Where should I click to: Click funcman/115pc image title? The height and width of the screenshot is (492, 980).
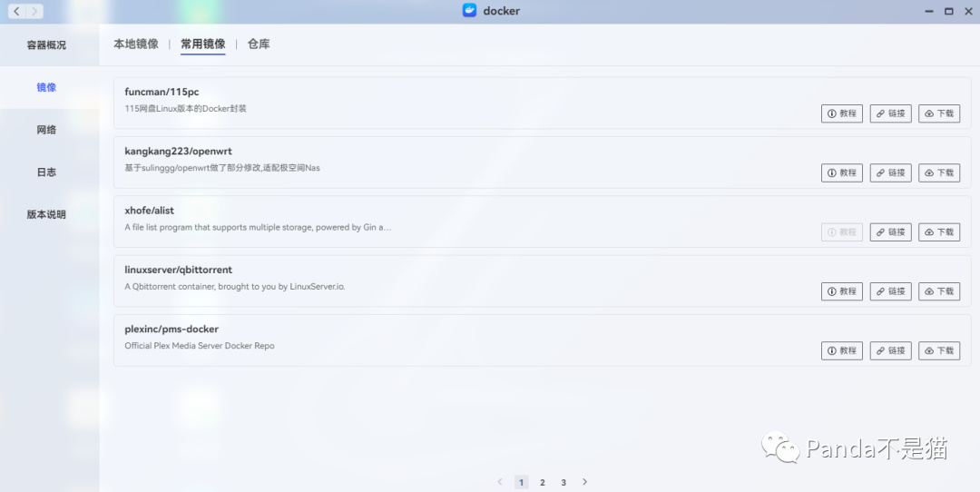[162, 92]
